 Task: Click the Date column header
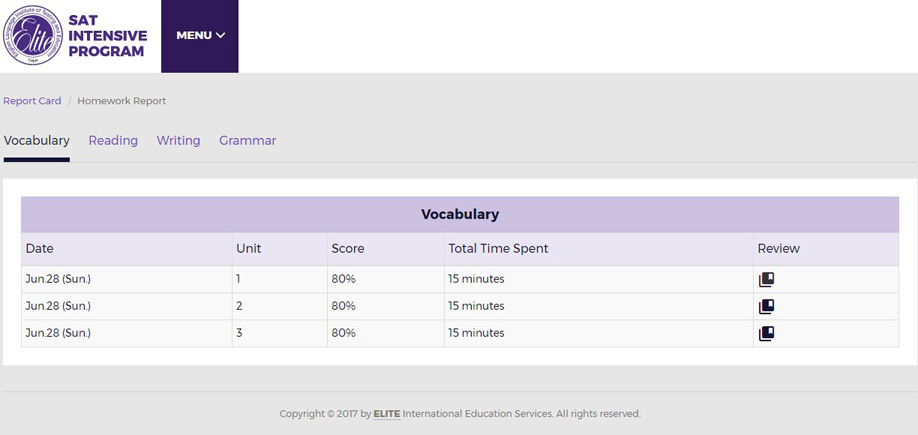40,248
